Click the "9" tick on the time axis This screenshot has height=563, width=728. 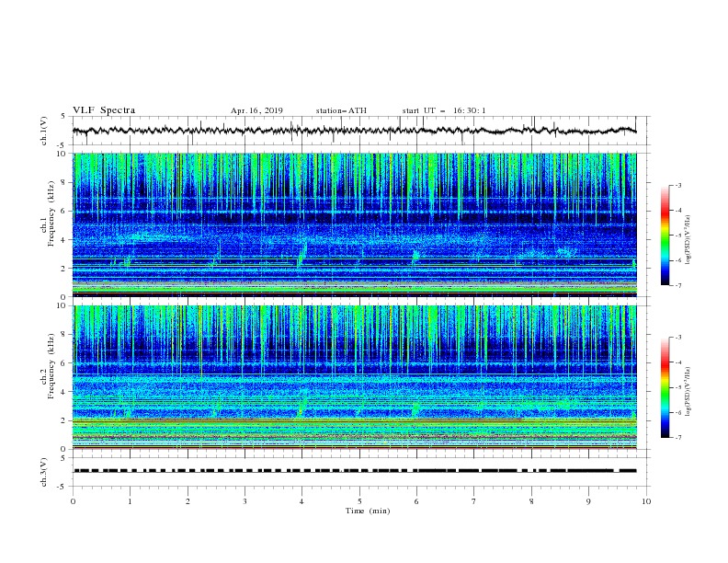pyautogui.click(x=588, y=501)
